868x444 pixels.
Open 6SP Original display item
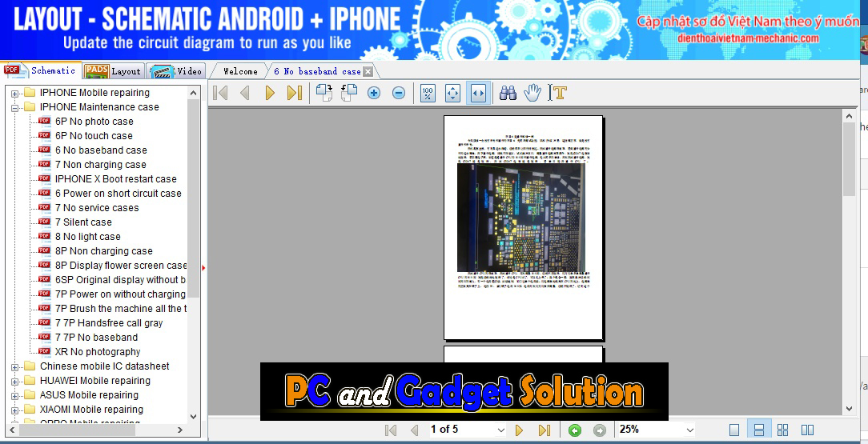tap(120, 280)
